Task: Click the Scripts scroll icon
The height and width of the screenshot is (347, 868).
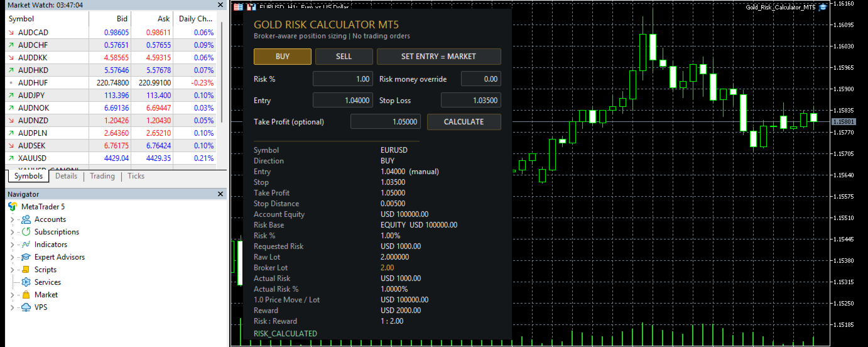Action: click(26, 270)
